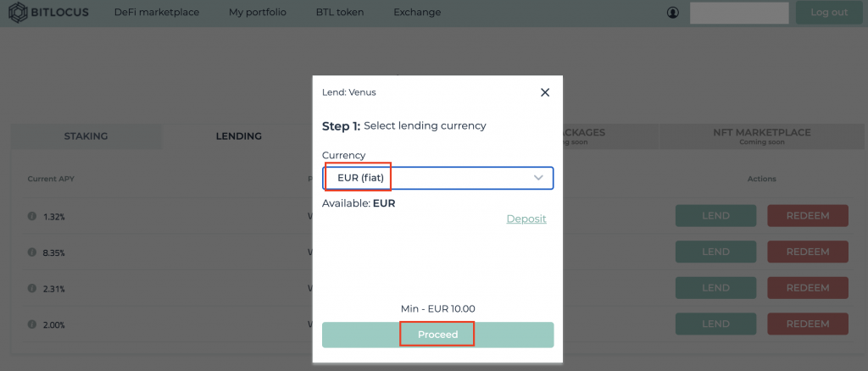This screenshot has height=371, width=868.
Task: Click LEND for the 1.32% row
Action: click(715, 216)
